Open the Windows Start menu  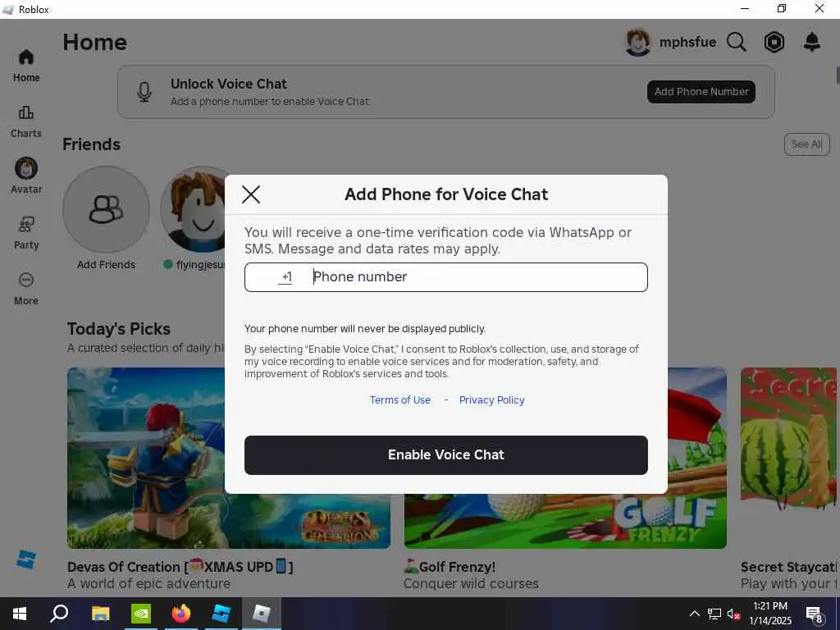(x=20, y=614)
